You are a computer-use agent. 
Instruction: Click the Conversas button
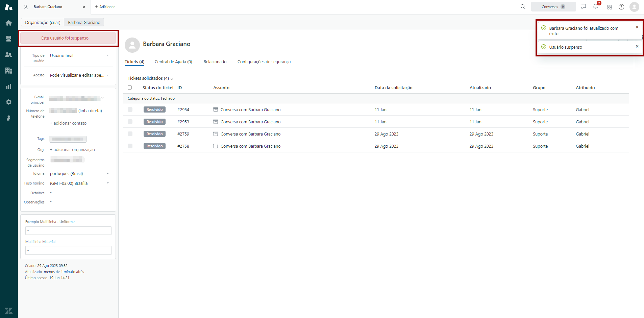553,7
